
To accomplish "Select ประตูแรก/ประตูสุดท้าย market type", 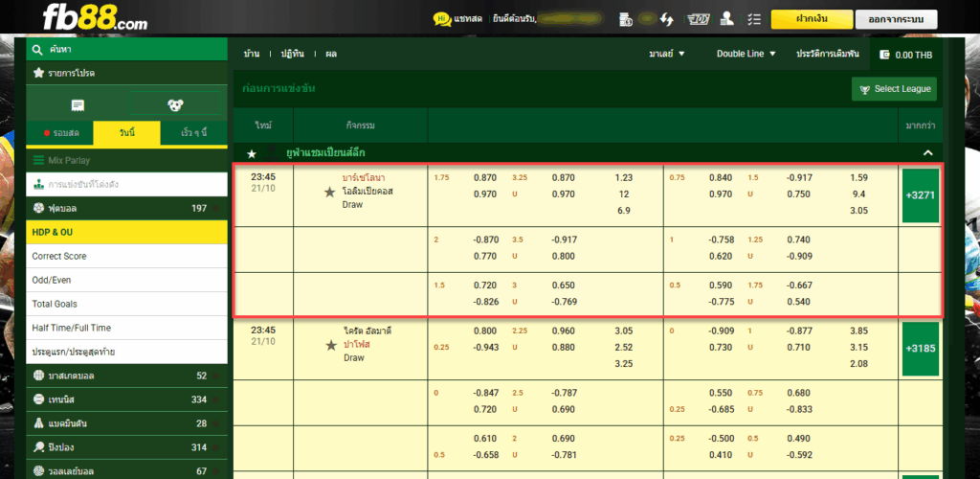I will (x=127, y=352).
